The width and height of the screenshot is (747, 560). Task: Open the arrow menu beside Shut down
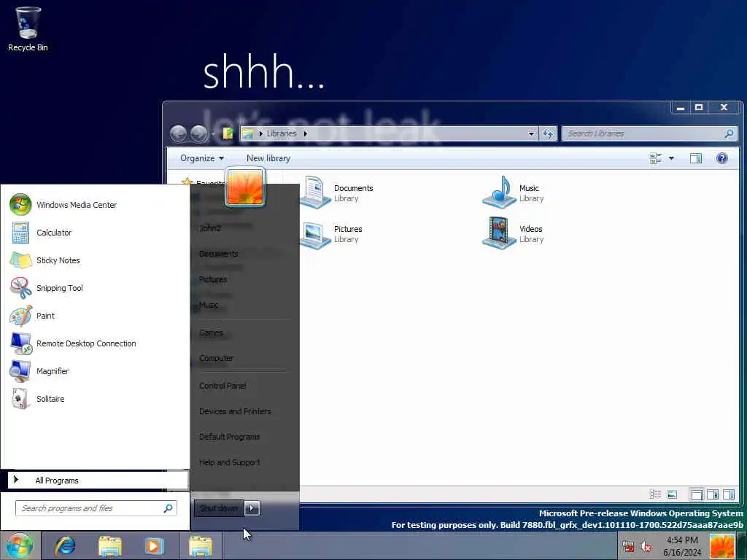click(x=252, y=508)
